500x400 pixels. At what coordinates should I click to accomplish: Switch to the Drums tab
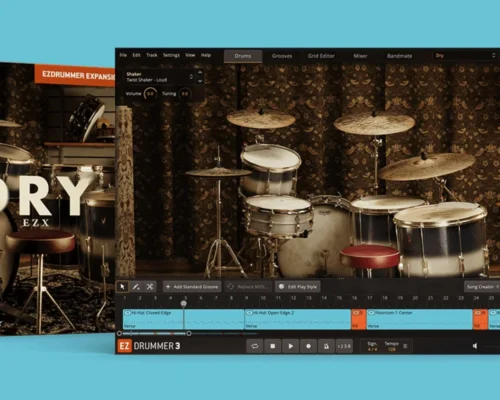243,56
